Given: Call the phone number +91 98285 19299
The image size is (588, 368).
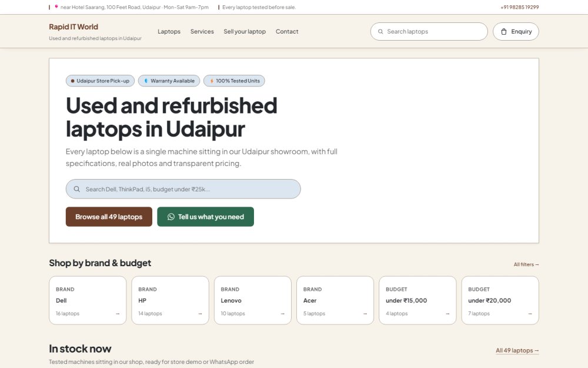Looking at the screenshot, I should pyautogui.click(x=519, y=7).
